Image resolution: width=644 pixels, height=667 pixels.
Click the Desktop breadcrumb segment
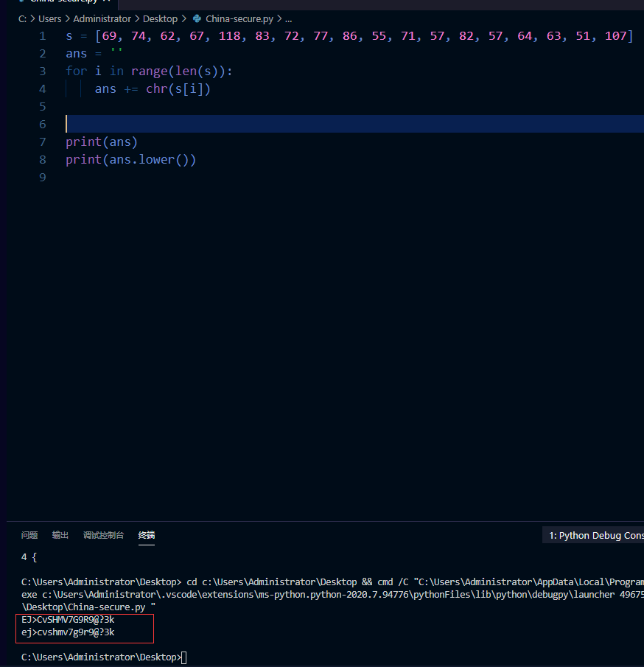point(160,19)
